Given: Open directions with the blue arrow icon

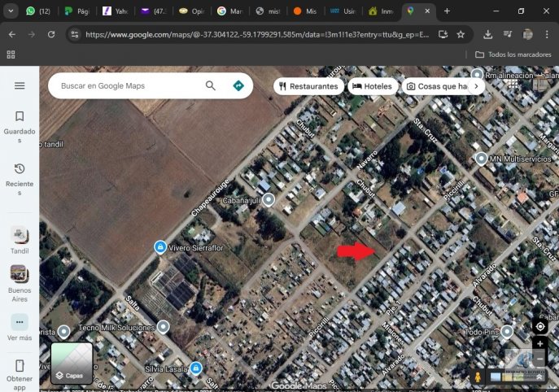Looking at the screenshot, I should [x=238, y=85].
